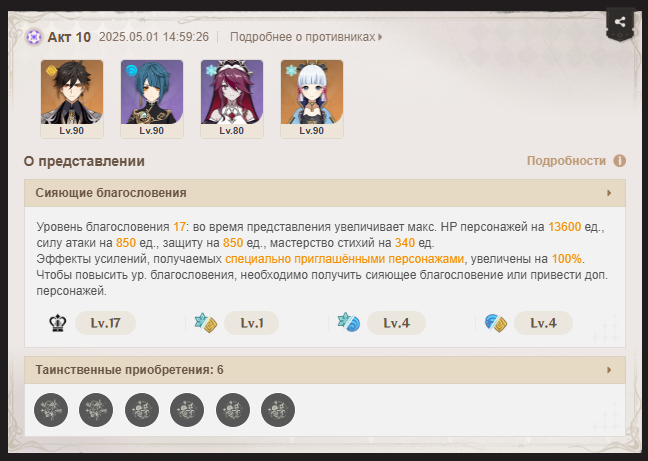648x461 pixels.
Task: Click the Geo character portrait at Lv.90
Action: tap(72, 99)
